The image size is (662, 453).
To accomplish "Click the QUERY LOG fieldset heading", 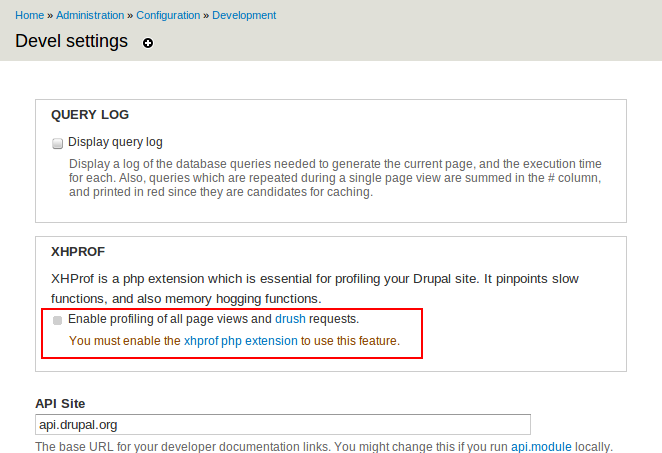I will [x=90, y=115].
